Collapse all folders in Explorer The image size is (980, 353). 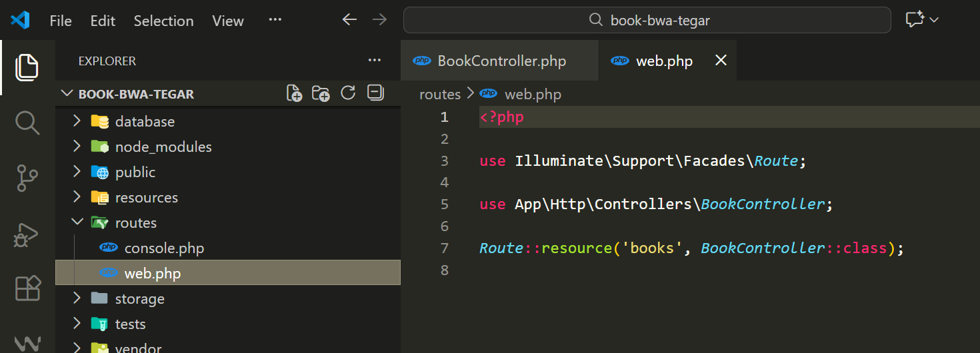coord(375,93)
